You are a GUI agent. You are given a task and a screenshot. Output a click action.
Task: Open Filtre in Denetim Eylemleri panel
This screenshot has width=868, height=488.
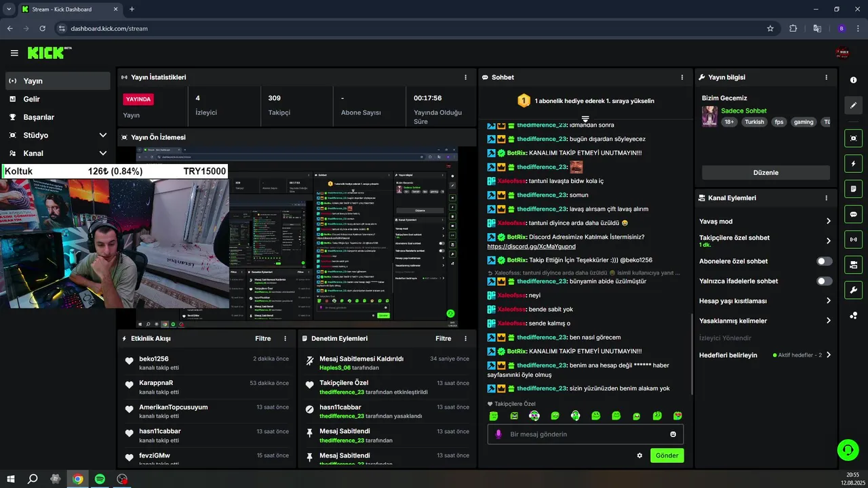443,338
